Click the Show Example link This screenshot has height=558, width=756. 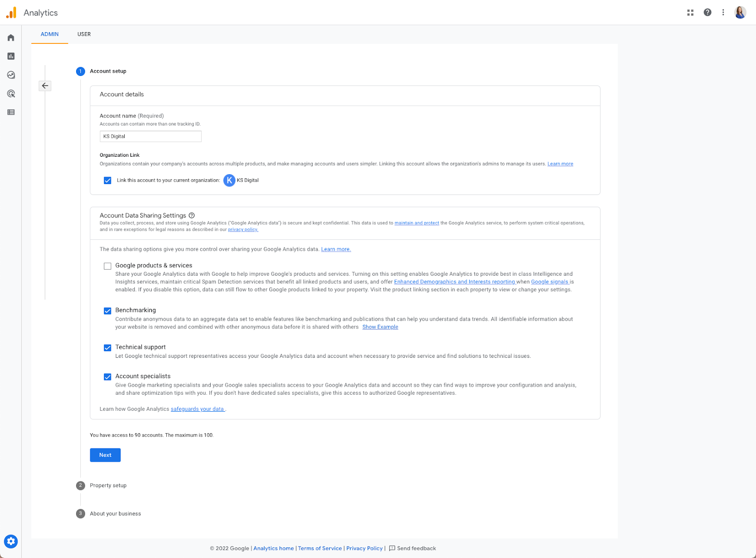click(380, 327)
